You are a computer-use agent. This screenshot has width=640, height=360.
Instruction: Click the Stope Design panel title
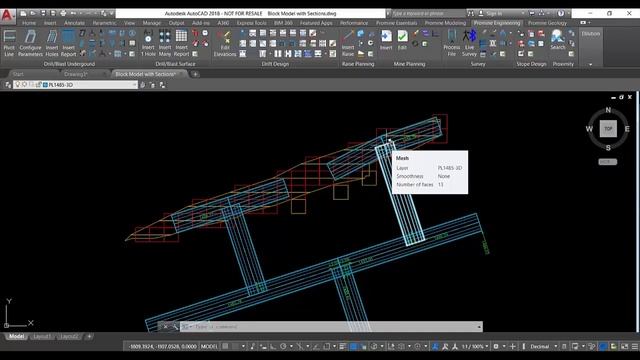[x=531, y=64]
